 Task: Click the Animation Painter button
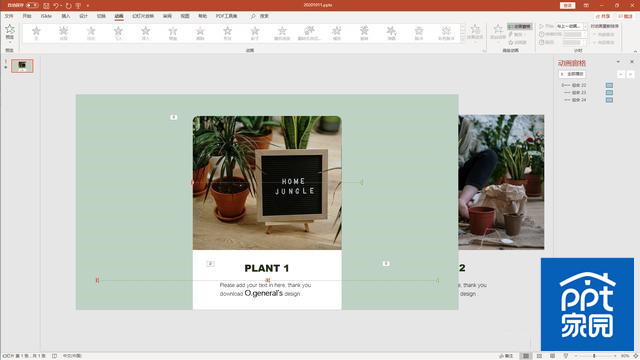[x=518, y=42]
